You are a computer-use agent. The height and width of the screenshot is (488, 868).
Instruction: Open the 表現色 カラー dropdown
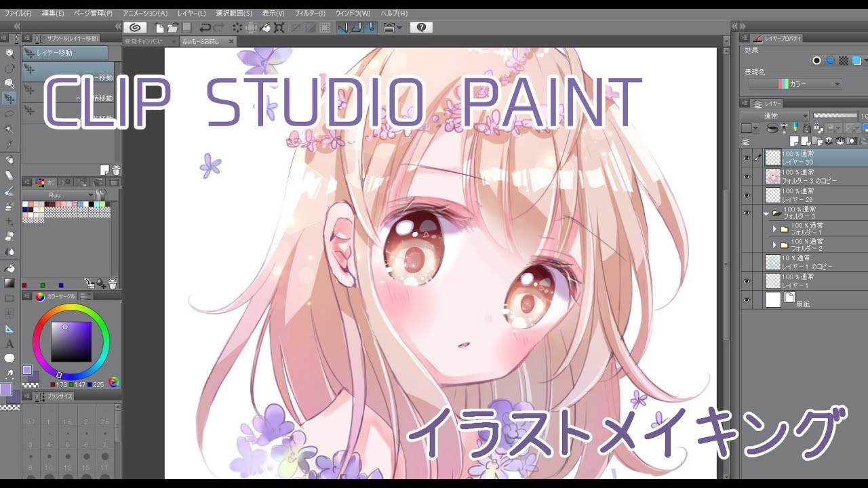(x=795, y=84)
